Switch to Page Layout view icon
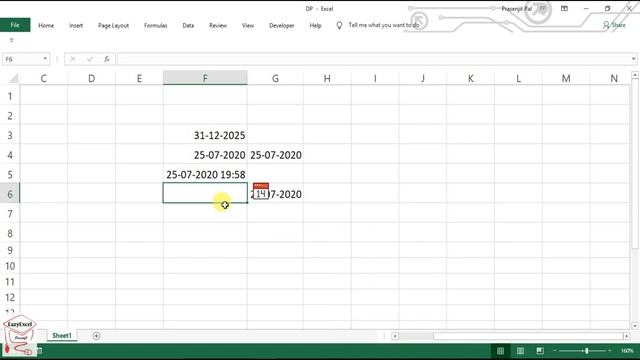This screenshot has width=640, height=360. coord(520,351)
